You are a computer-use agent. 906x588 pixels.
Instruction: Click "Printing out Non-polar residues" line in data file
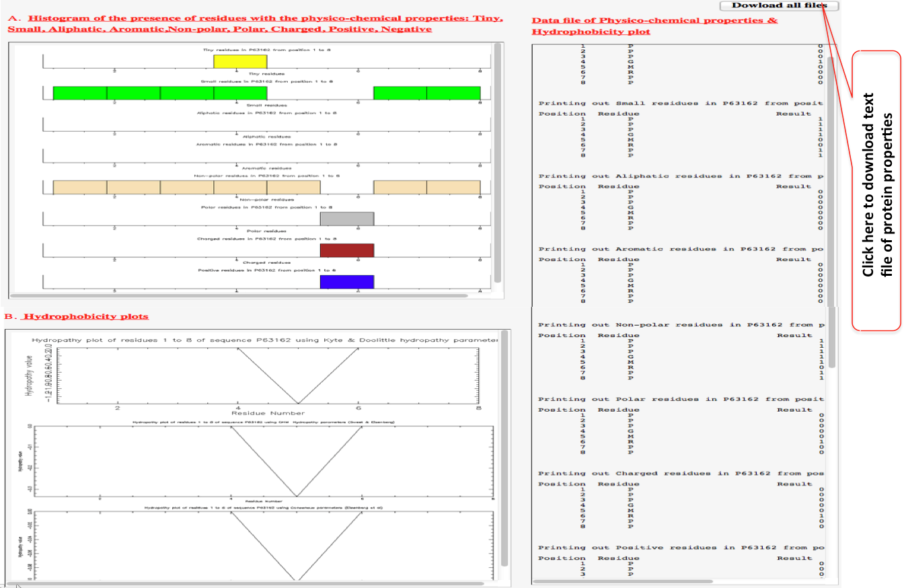(x=680, y=325)
